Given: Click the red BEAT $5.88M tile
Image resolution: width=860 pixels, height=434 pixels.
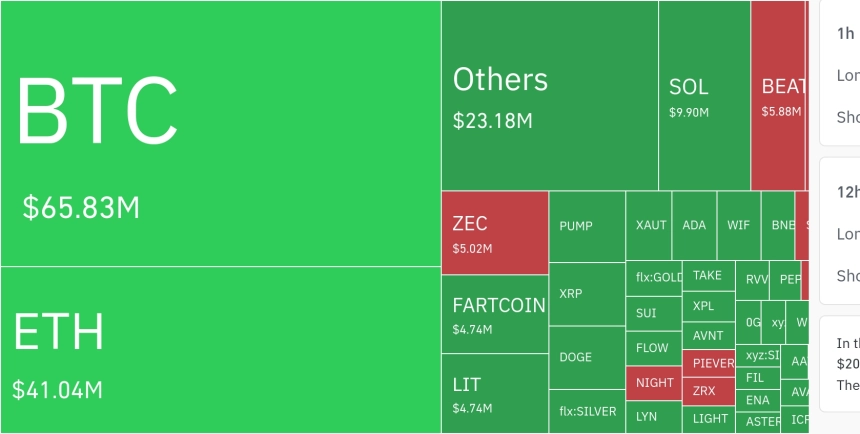Looking at the screenshot, I should [x=778, y=95].
